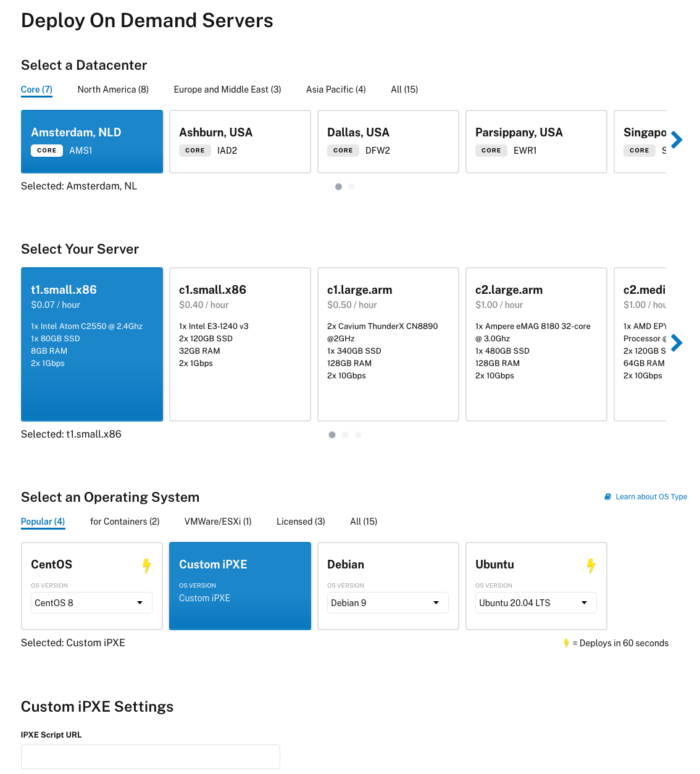Open the Ubuntu 20.04 LTS version dropdown
The height and width of the screenshot is (774, 700).
(x=536, y=603)
